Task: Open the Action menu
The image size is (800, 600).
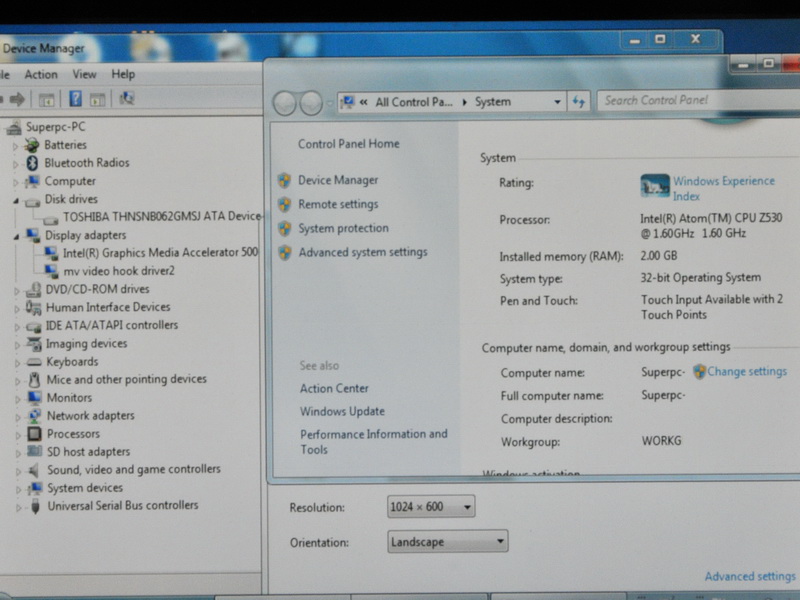Action: (x=41, y=74)
